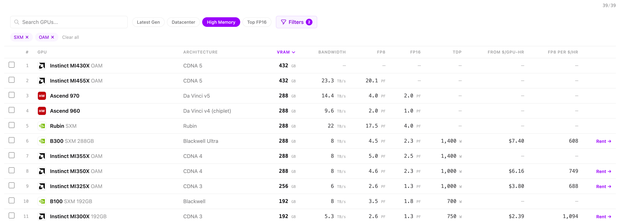Image resolution: width=644 pixels, height=221 pixels.
Task: Rent the Instinct MI350X OAM
Action: (x=604, y=171)
